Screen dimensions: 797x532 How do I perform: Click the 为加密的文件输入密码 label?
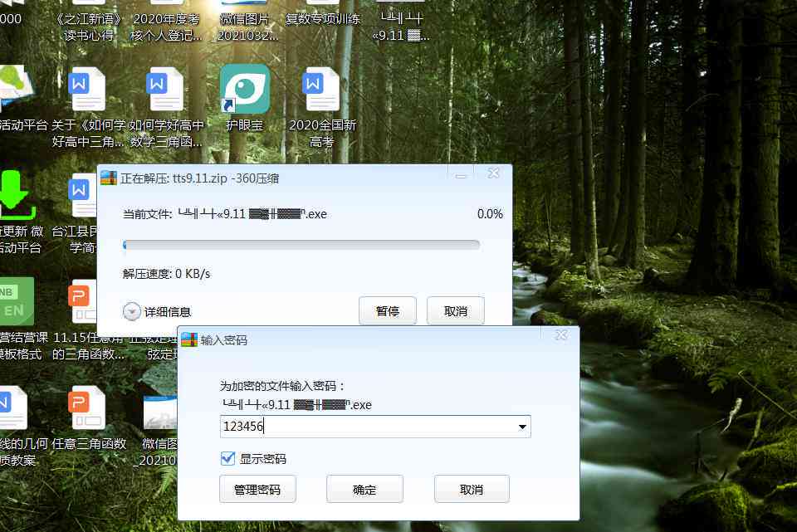[x=282, y=386]
